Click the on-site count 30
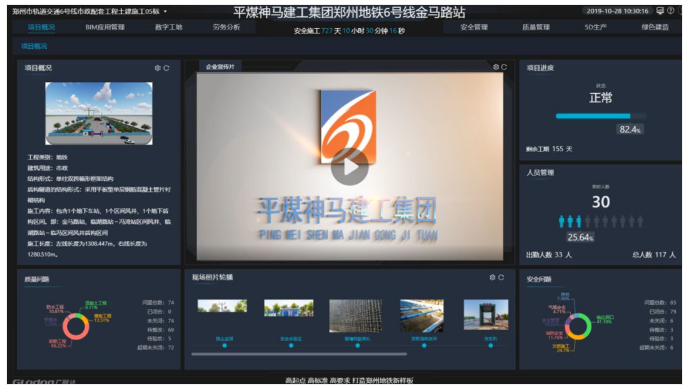Screen dimensions: 685x389 coord(601,202)
